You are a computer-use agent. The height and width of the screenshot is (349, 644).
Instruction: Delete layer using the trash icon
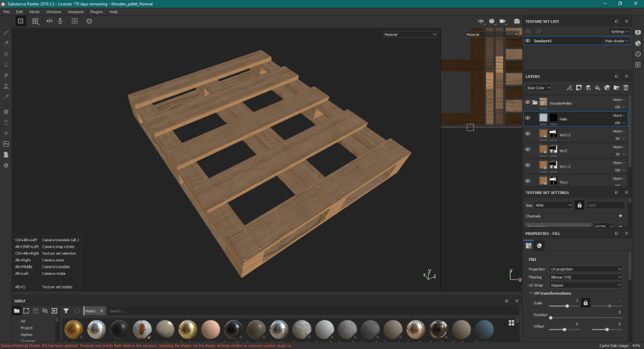click(x=626, y=88)
